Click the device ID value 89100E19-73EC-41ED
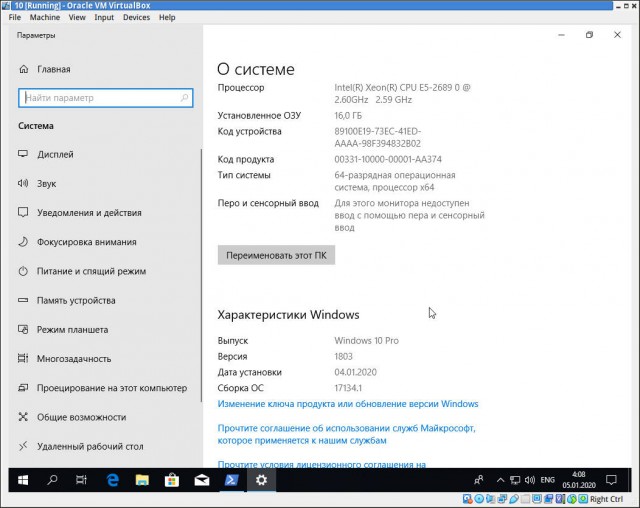This screenshot has height=508, width=640. click(378, 138)
